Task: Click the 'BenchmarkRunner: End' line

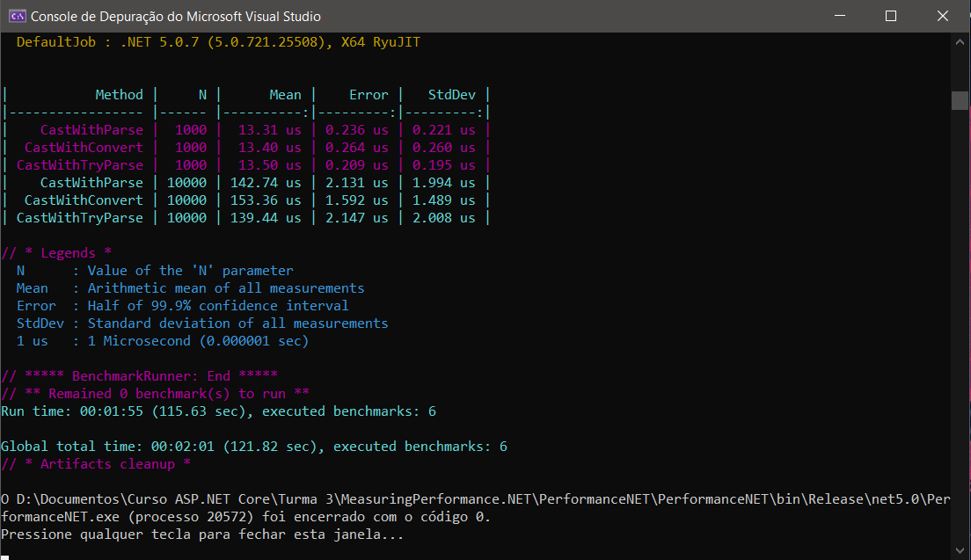Action: tap(139, 376)
